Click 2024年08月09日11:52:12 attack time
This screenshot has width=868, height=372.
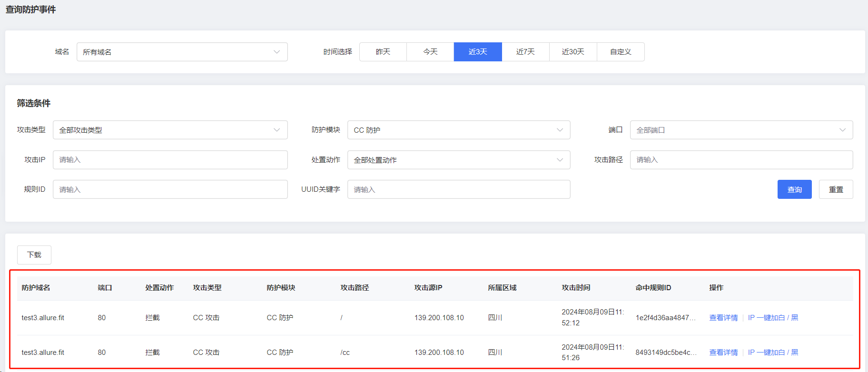pyautogui.click(x=592, y=317)
